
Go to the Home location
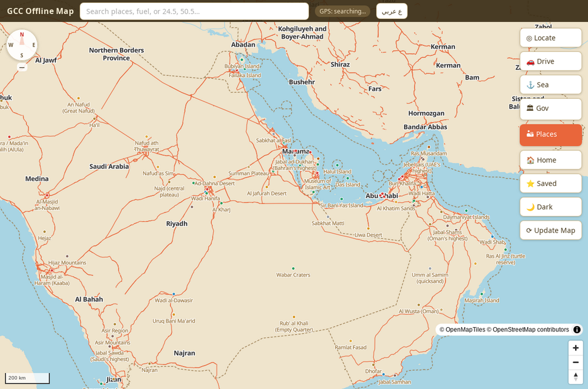550,160
